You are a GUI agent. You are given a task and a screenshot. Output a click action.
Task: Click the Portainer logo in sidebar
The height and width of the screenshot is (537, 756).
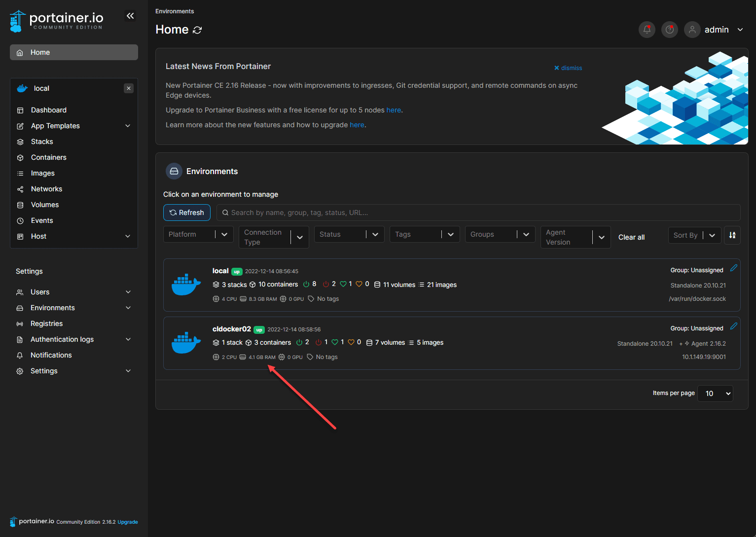(x=56, y=21)
